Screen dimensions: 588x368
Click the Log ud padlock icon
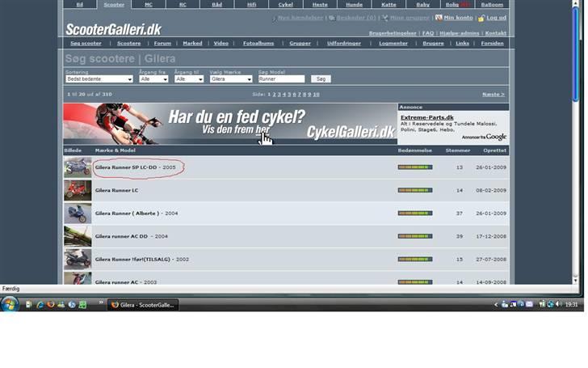pos(481,17)
